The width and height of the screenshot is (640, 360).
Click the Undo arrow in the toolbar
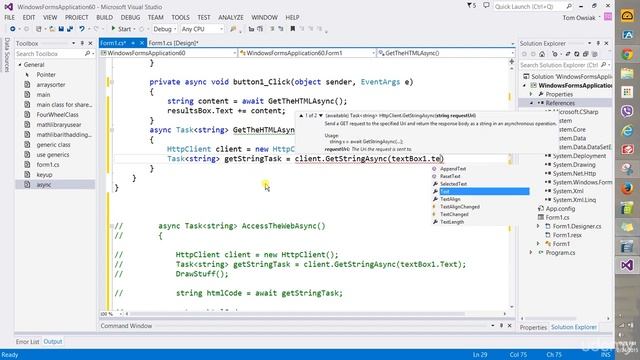(x=82, y=29)
